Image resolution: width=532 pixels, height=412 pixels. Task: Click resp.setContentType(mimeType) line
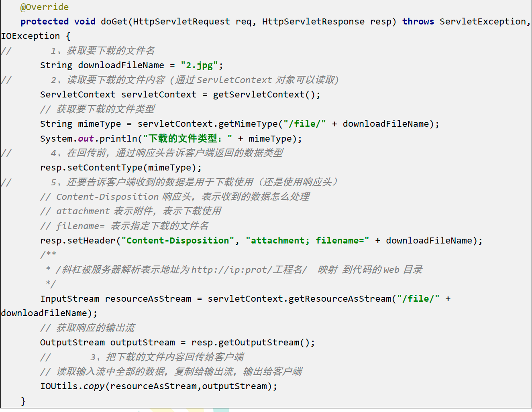tap(121, 168)
